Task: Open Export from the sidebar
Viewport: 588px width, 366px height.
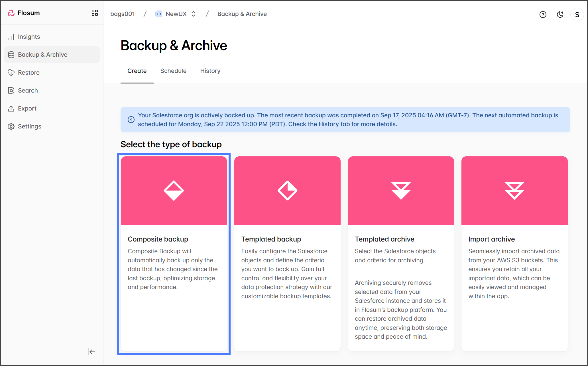Action: [x=27, y=109]
